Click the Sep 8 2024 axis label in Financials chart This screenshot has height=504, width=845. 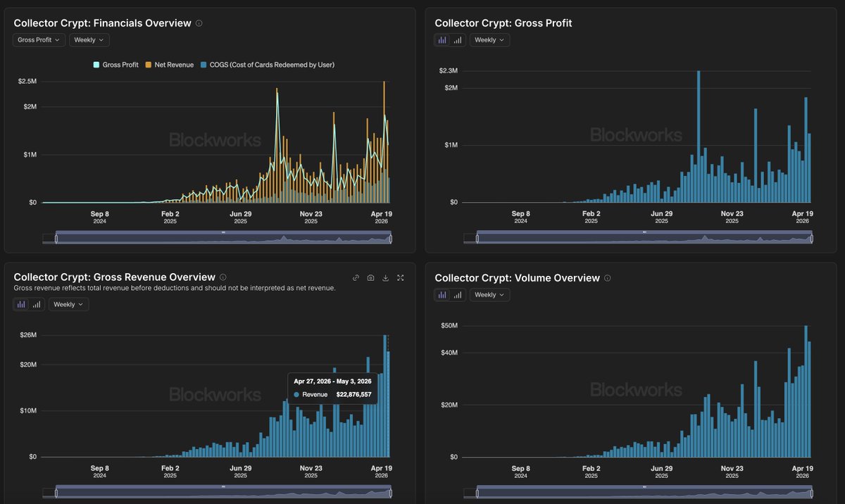point(100,217)
